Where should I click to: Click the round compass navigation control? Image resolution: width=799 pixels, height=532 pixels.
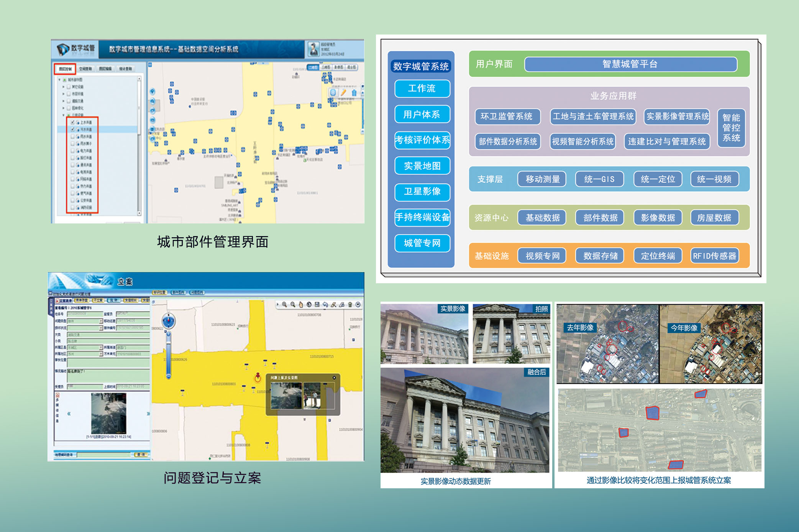[x=168, y=320]
